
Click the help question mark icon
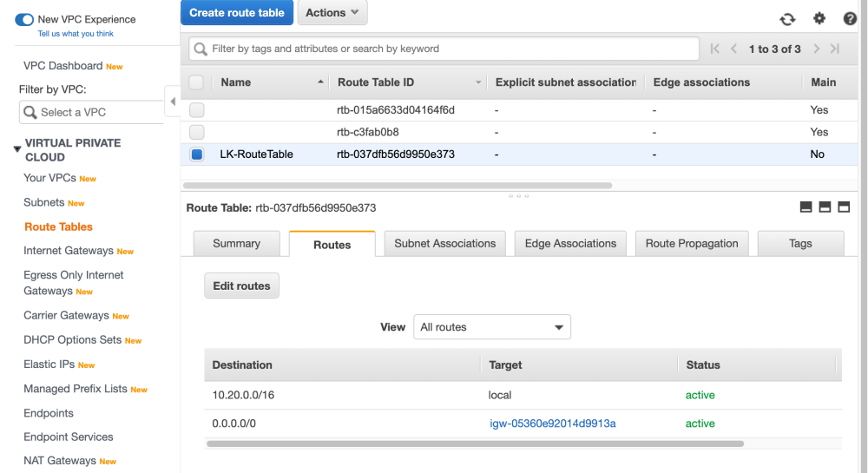[x=850, y=18]
